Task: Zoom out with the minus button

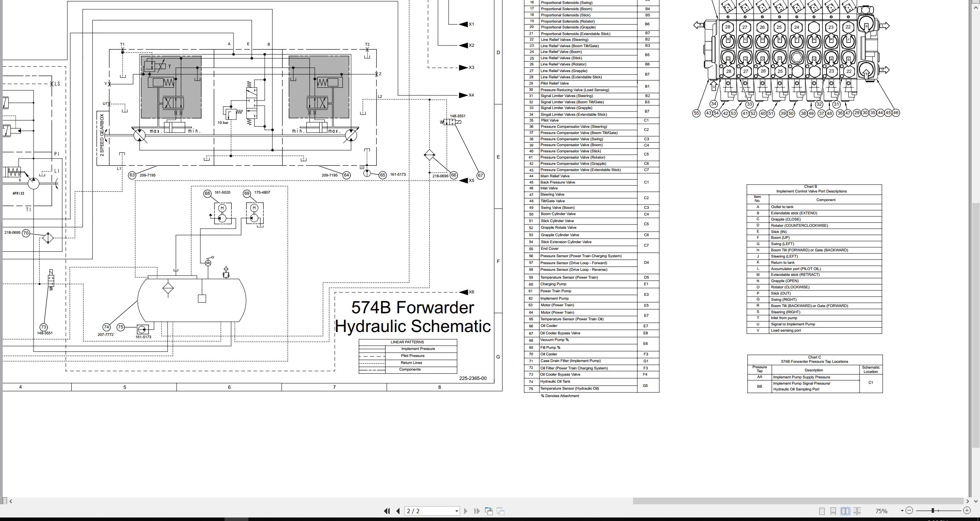Action: [909, 510]
